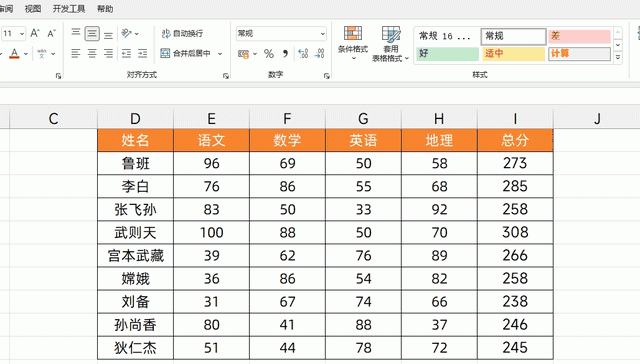Click 合并后居中 merge and center

[x=186, y=53]
